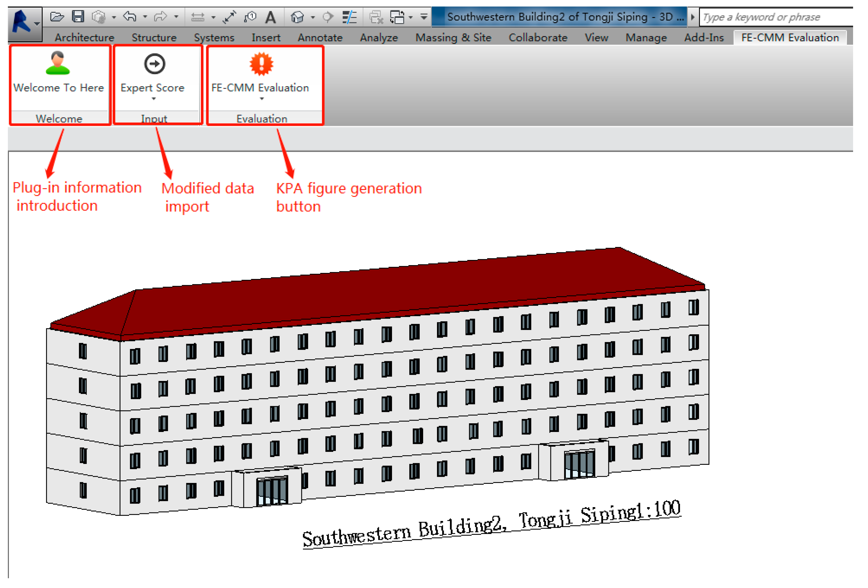Image resolution: width=868 pixels, height=588 pixels.
Task: Click the Undo arrow icon
Action: click(x=130, y=17)
